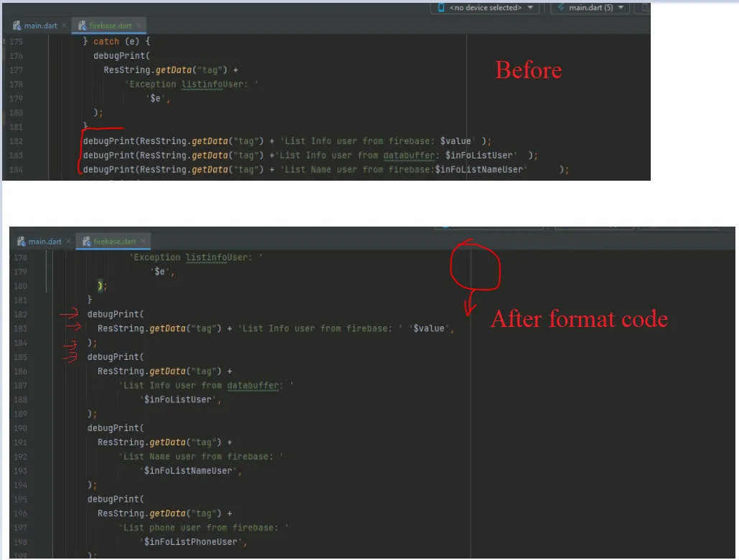The height and width of the screenshot is (560, 739).
Task: Click debugPrint( on line 190 of bottom editor
Action: [x=116, y=428]
